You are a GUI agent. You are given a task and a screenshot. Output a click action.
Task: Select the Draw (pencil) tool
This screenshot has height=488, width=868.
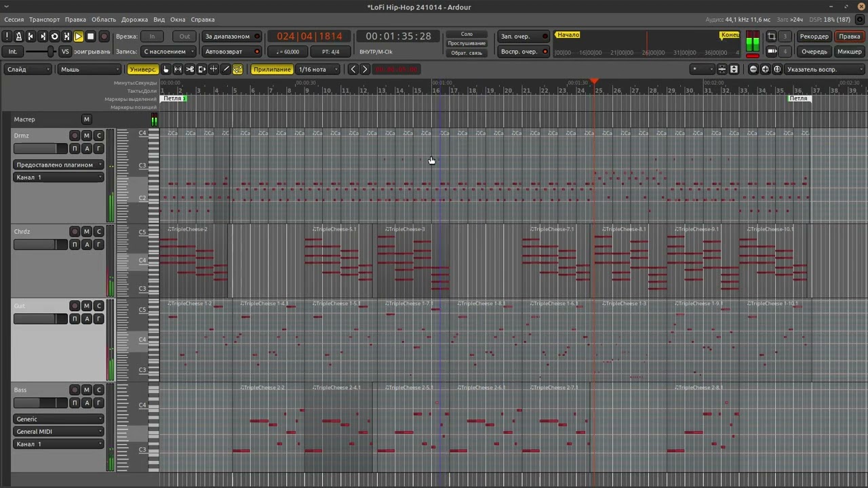[x=226, y=69]
